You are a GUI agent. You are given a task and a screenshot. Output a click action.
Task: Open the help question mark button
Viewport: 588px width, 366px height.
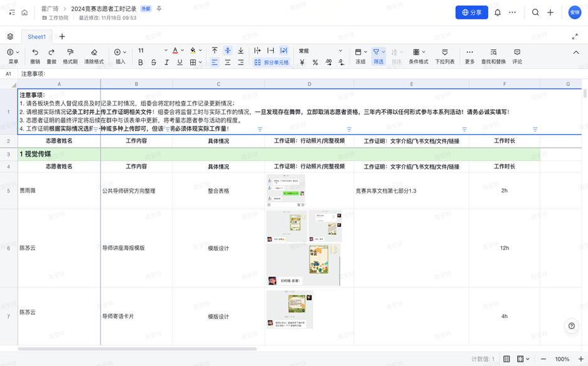(x=572, y=326)
